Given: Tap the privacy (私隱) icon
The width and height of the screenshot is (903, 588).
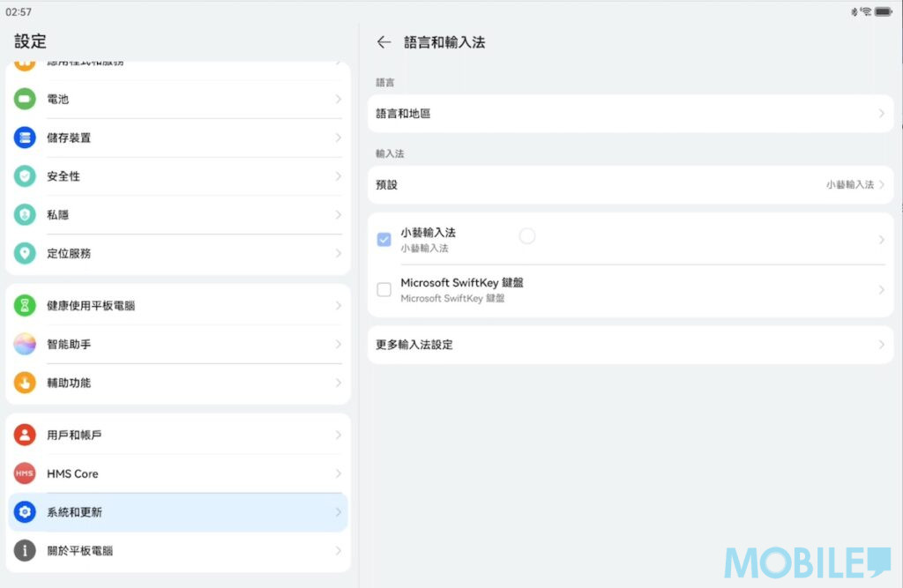Looking at the screenshot, I should pyautogui.click(x=25, y=215).
